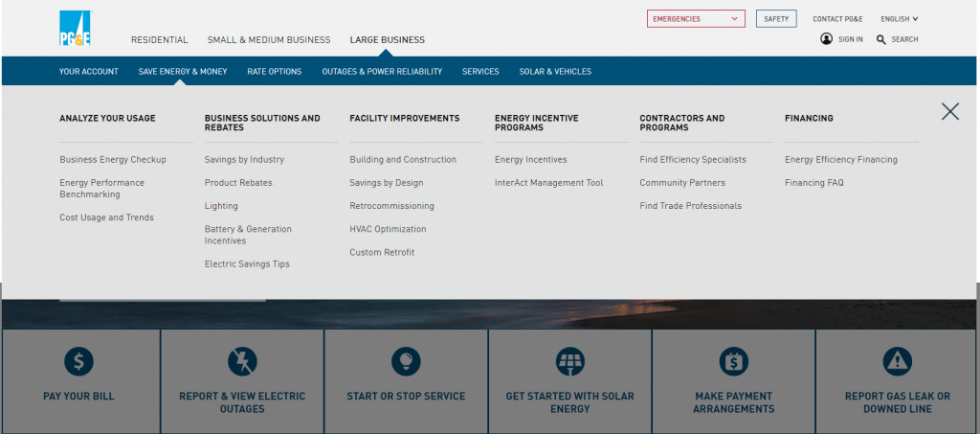Click Report Gas Leak or Downed Line label
Viewport: 980px width, 434px height.
tap(898, 402)
